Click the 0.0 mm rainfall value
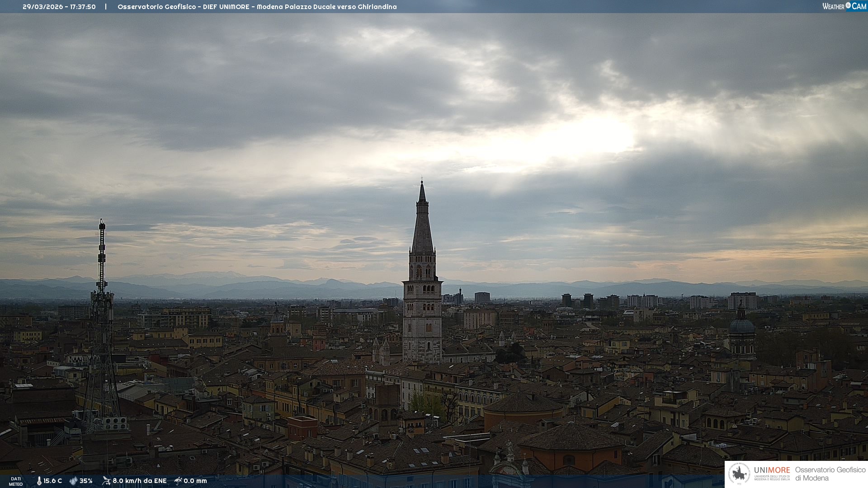The height and width of the screenshot is (488, 868). (x=195, y=481)
